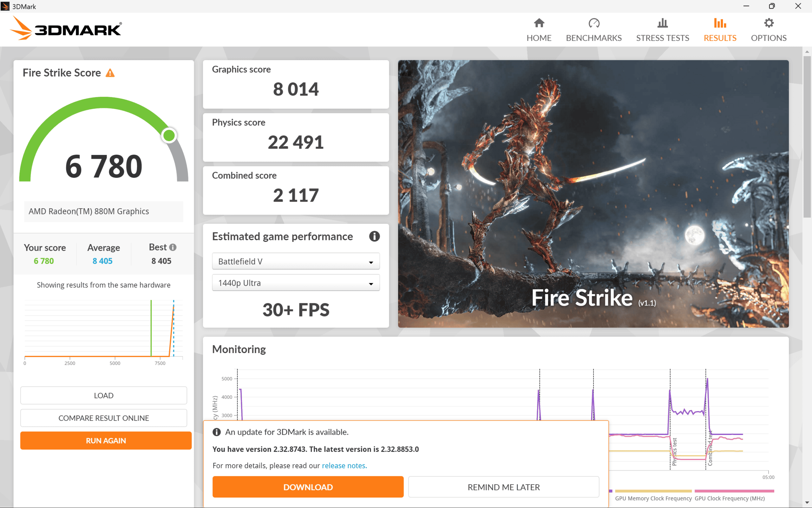Click the Physics test marker in chart

[674, 451]
